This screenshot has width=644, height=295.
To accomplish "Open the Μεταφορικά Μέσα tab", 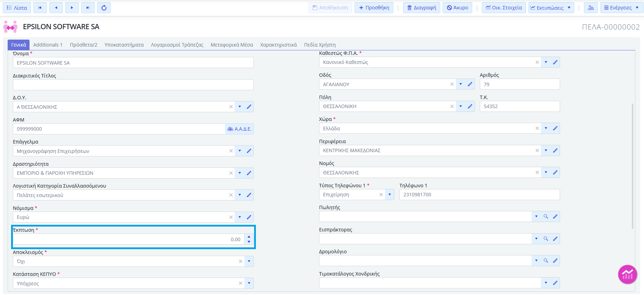I will click(232, 45).
